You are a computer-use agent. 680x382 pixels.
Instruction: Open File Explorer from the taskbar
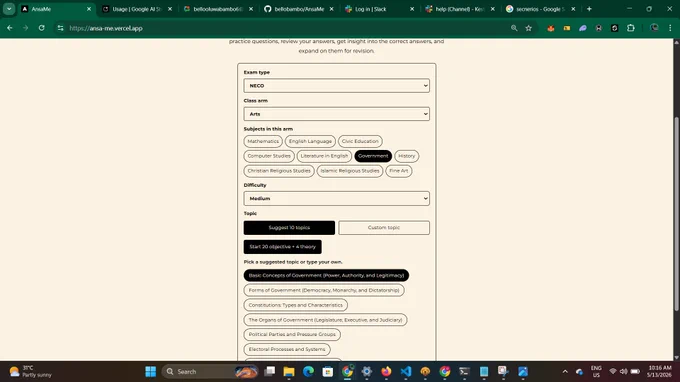[x=289, y=372]
